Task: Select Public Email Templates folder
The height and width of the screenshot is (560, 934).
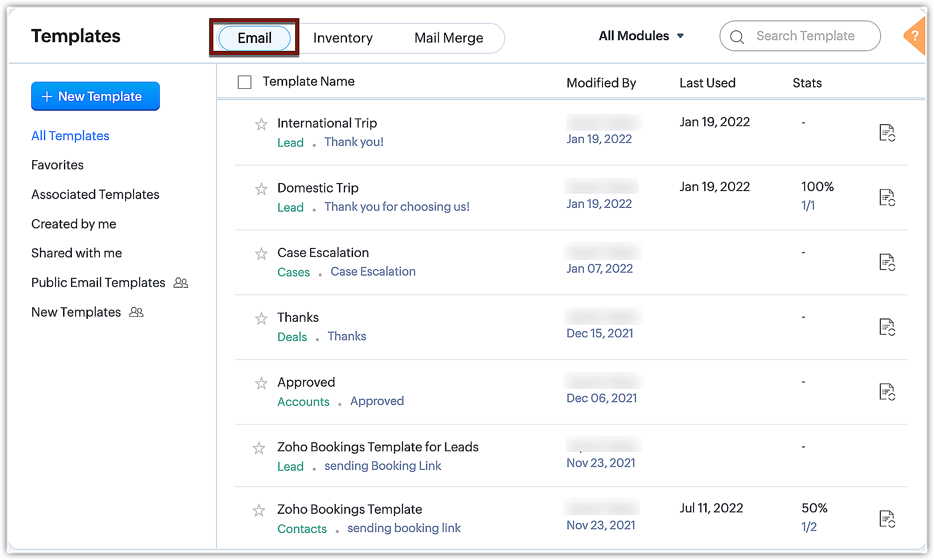Action: click(98, 283)
